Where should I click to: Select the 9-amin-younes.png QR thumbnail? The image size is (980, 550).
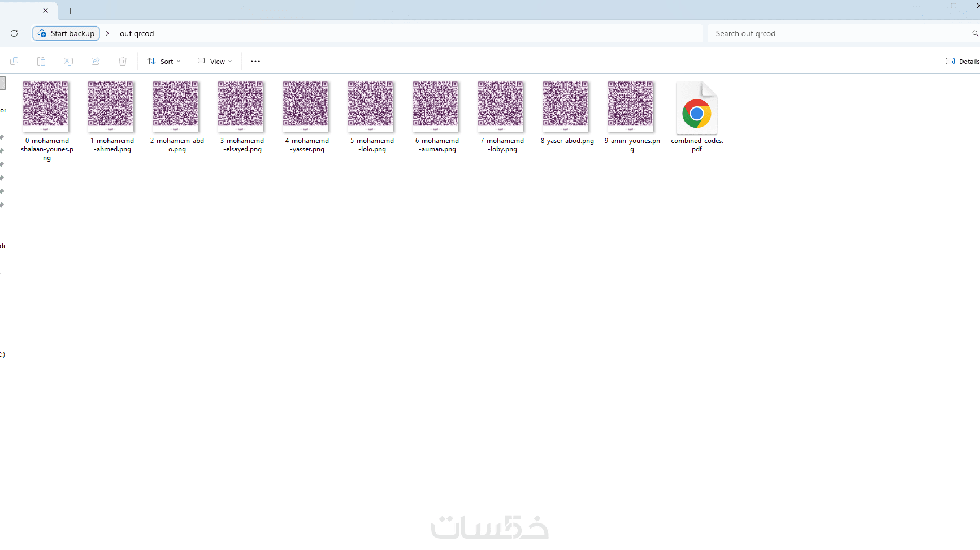[631, 106]
